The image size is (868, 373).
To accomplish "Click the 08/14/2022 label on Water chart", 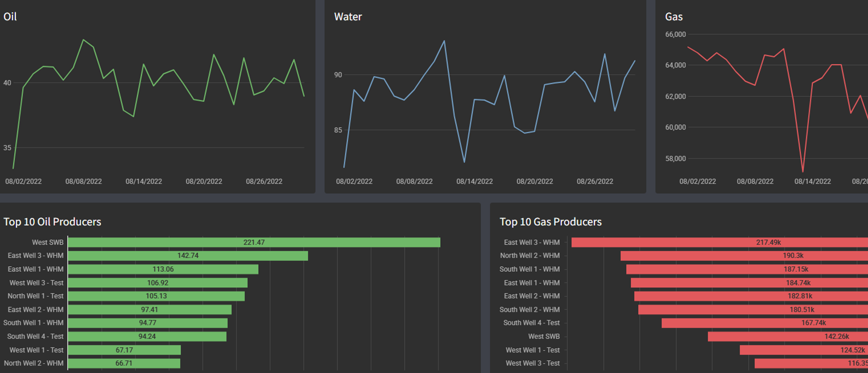I will tap(474, 182).
